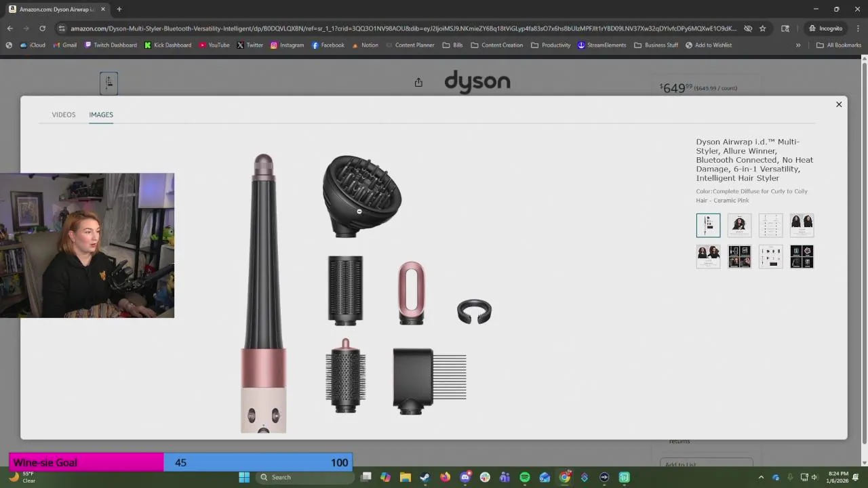Close the image viewer popup

(839, 104)
